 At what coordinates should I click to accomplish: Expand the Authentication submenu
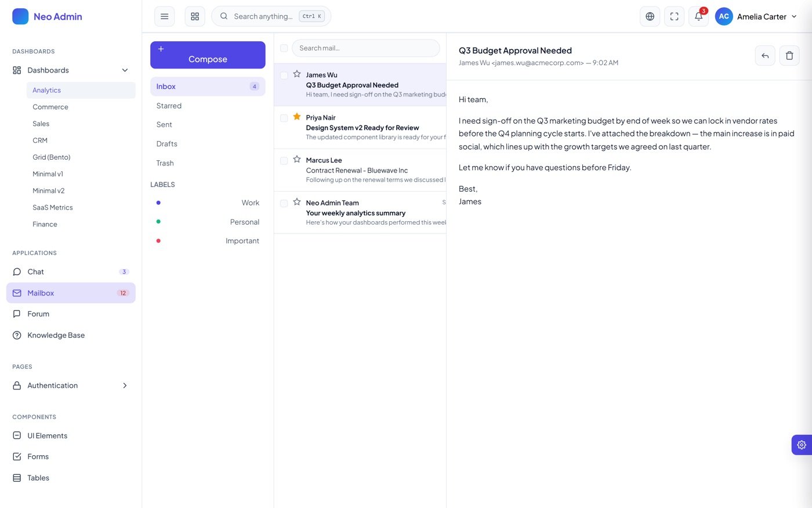coord(71,385)
